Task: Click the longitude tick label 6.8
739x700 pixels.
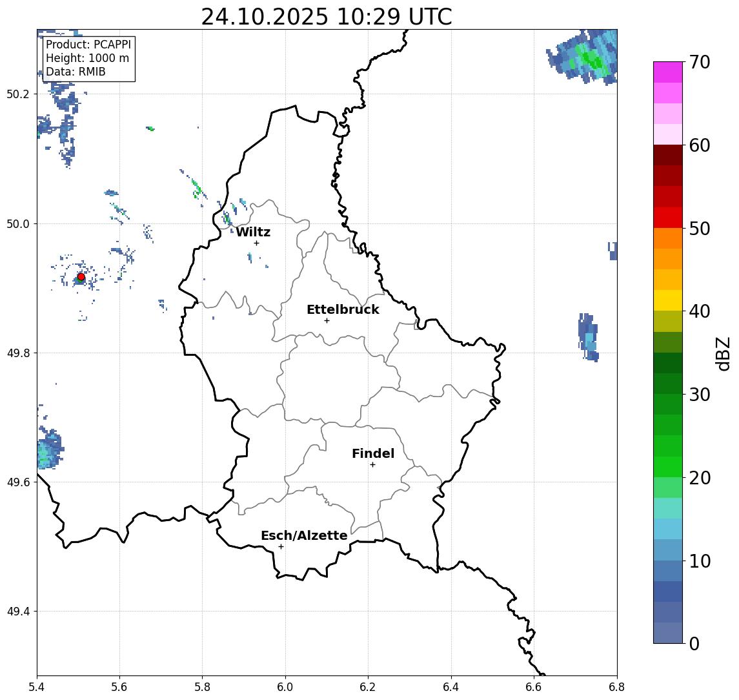Action: pyautogui.click(x=616, y=687)
